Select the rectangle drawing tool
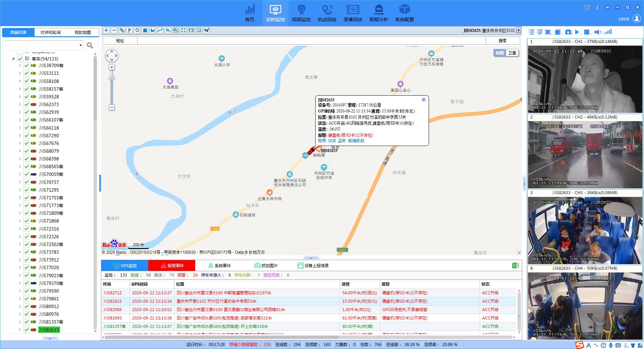 (x=145, y=30)
